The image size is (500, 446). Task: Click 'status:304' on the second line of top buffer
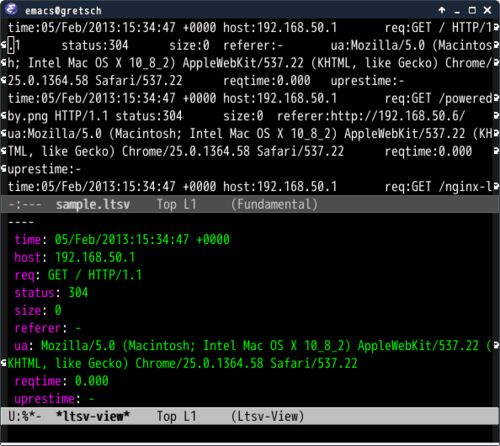pos(95,45)
